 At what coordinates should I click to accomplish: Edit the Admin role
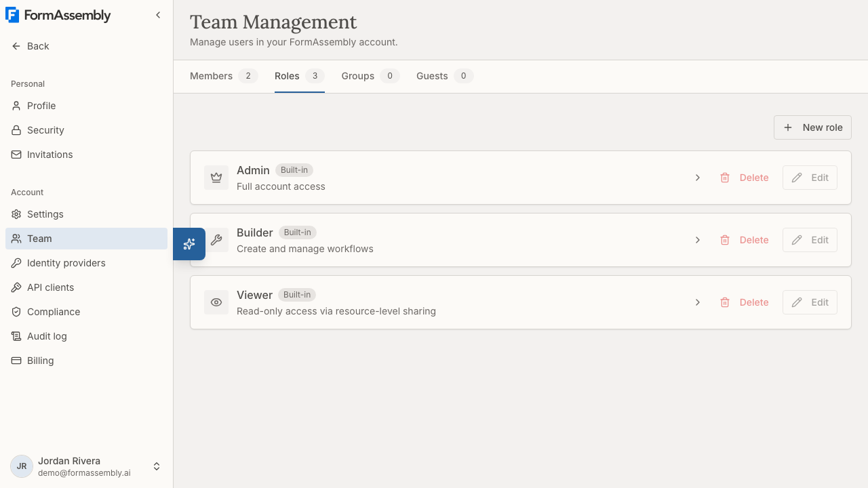tap(810, 178)
